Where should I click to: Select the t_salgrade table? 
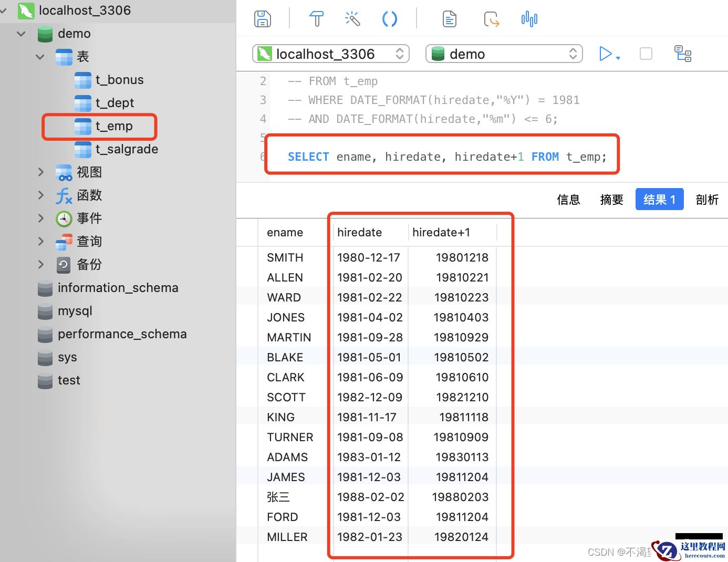coord(126,149)
